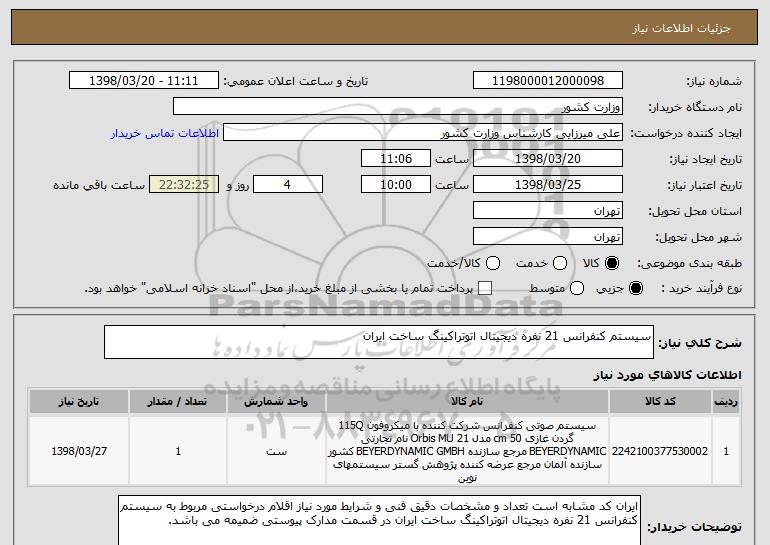
Task: Click the واحد شمارش column header
Action: pos(276,402)
